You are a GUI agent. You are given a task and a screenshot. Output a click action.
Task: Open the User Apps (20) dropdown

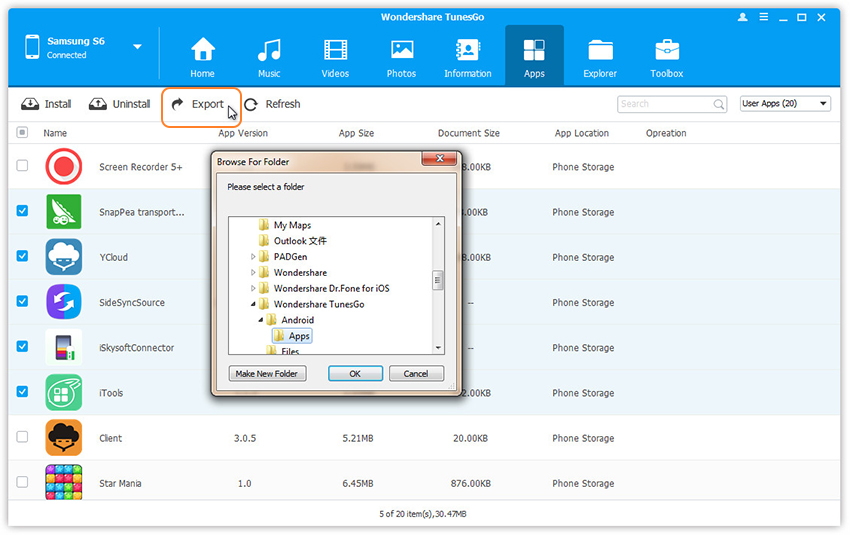(x=785, y=104)
